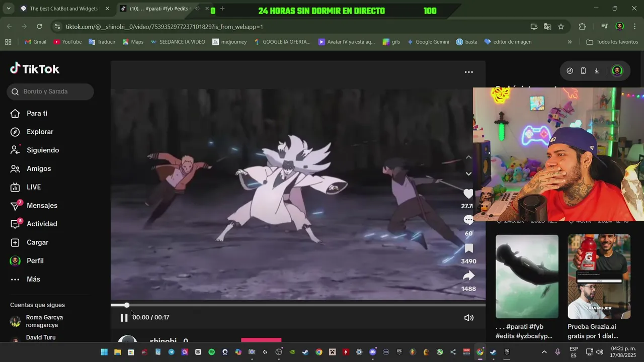This screenshot has height=362, width=644.
Task: Open TikTok profile avatar menu in header
Action: (617, 71)
